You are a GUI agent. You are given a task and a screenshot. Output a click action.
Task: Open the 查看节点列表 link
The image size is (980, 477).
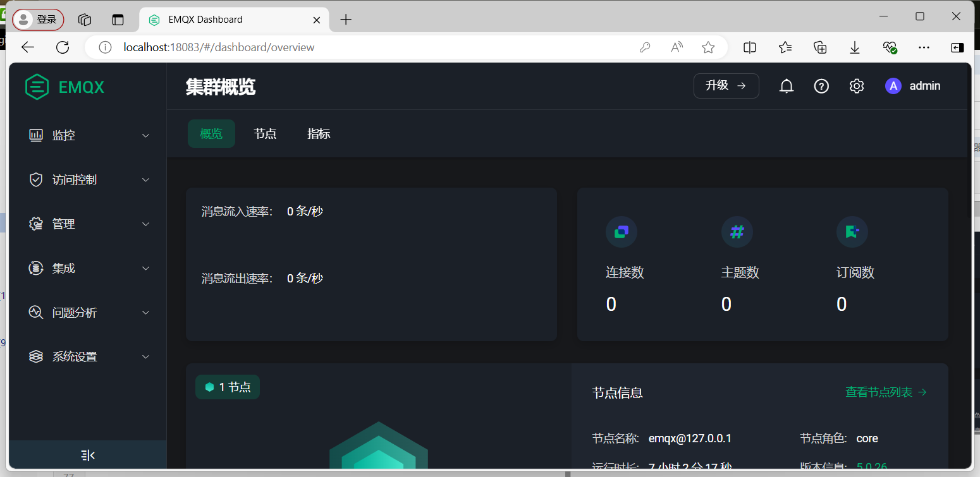tap(886, 392)
